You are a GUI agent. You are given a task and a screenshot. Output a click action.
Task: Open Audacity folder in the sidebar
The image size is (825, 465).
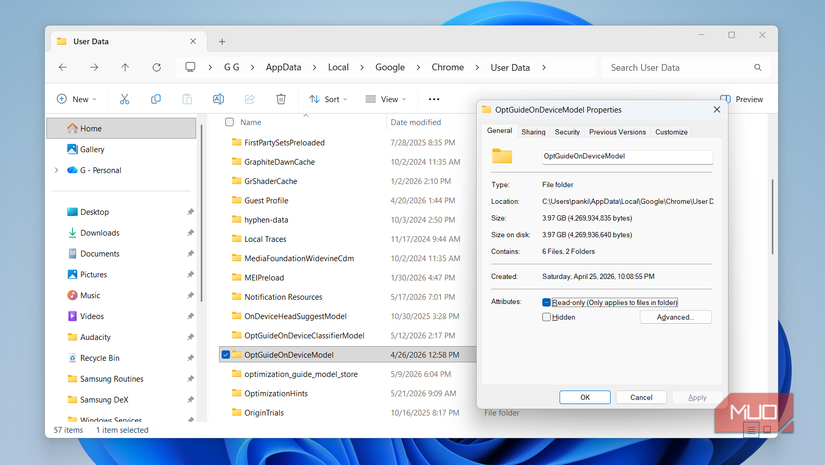pos(95,337)
